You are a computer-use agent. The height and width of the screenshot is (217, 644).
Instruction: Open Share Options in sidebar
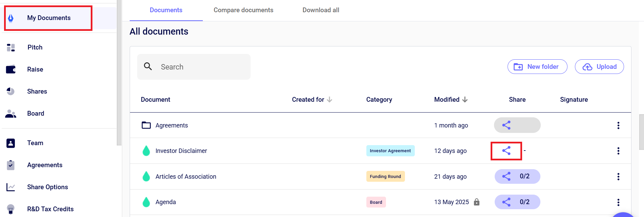(47, 187)
